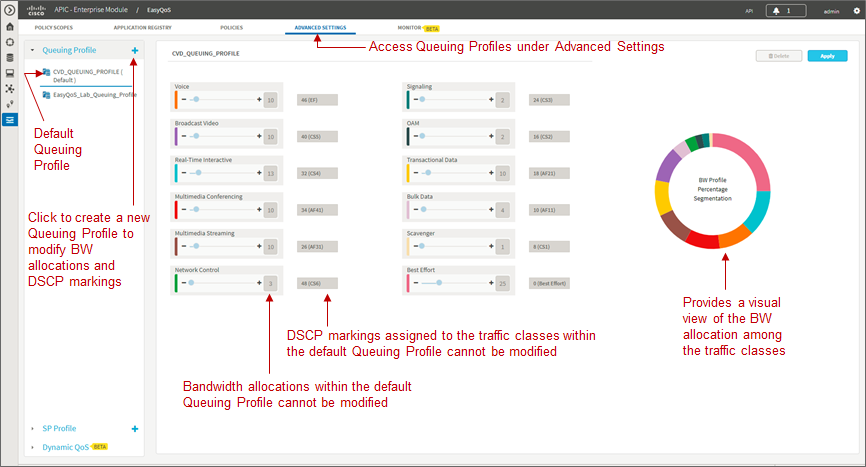Click the highlighted EasyQoS sliders sidebar icon

(9, 120)
